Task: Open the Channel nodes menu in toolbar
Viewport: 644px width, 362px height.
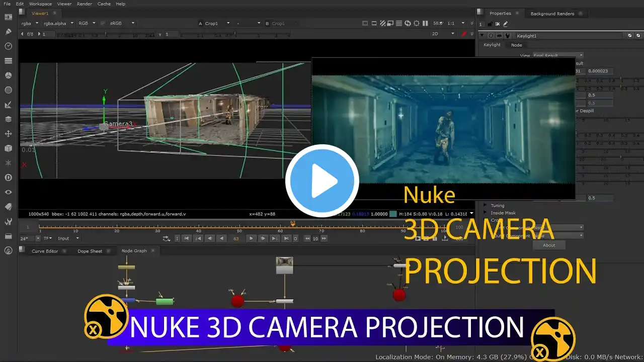Action: 8,61
